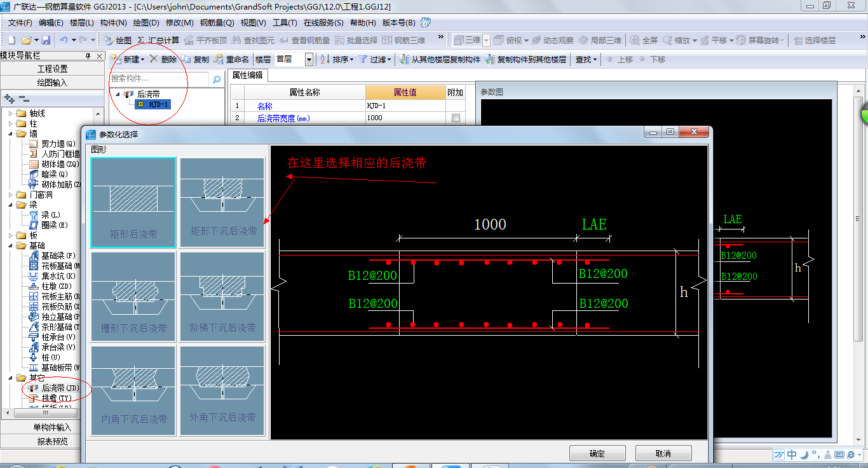Toggle the 附加 checkbox for 后浇带宽度

455,118
